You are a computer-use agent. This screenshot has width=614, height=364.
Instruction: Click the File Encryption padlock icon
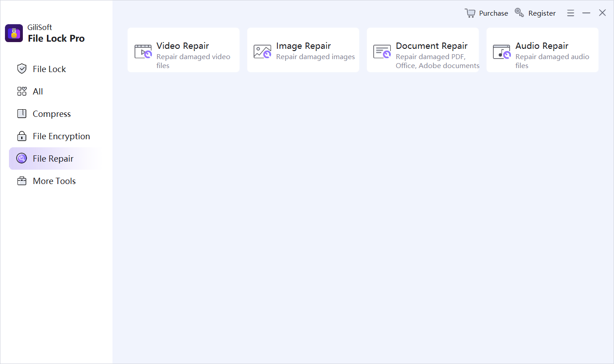22,136
